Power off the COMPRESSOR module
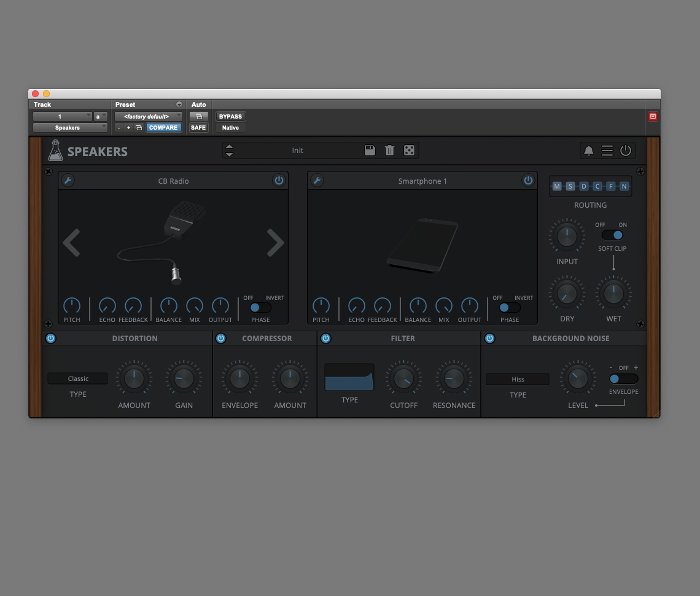This screenshot has width=700, height=596. point(220,338)
